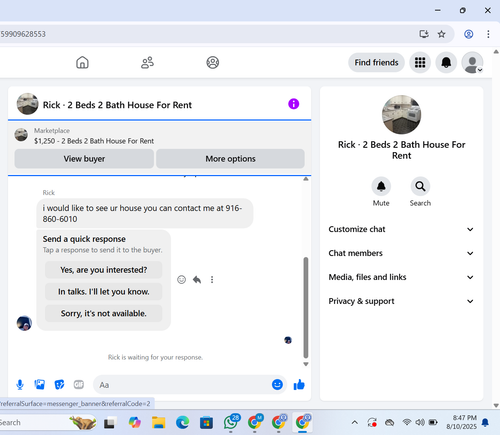
Task: Go to the Facebook Home icon
Action: pyautogui.click(x=82, y=62)
